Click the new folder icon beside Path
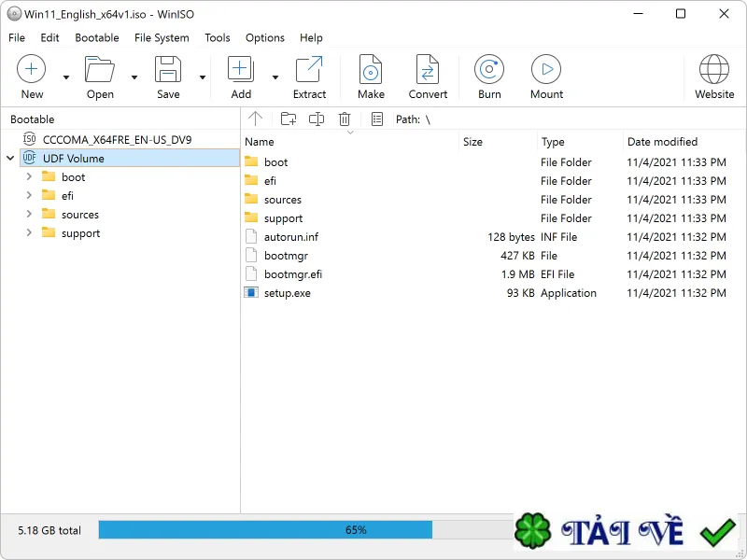The image size is (747, 560). 289,119
